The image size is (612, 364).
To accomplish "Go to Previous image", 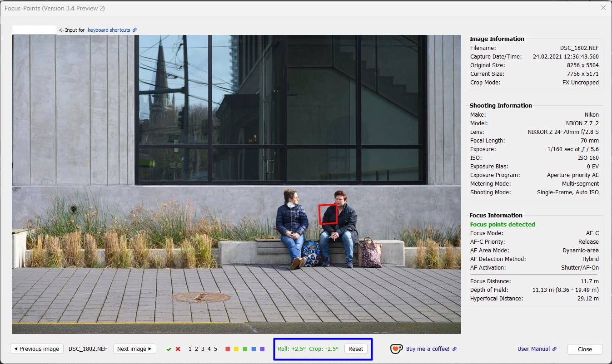I will (37, 349).
